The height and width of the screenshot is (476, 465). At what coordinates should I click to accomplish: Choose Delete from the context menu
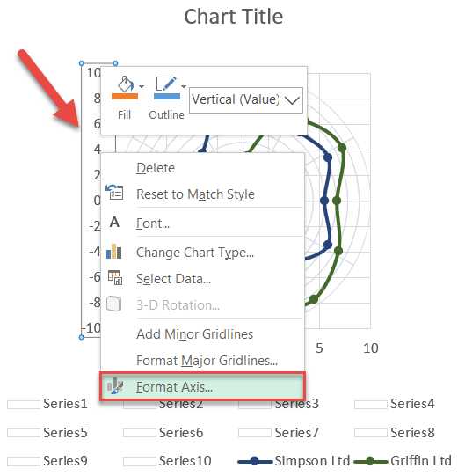[x=156, y=168]
